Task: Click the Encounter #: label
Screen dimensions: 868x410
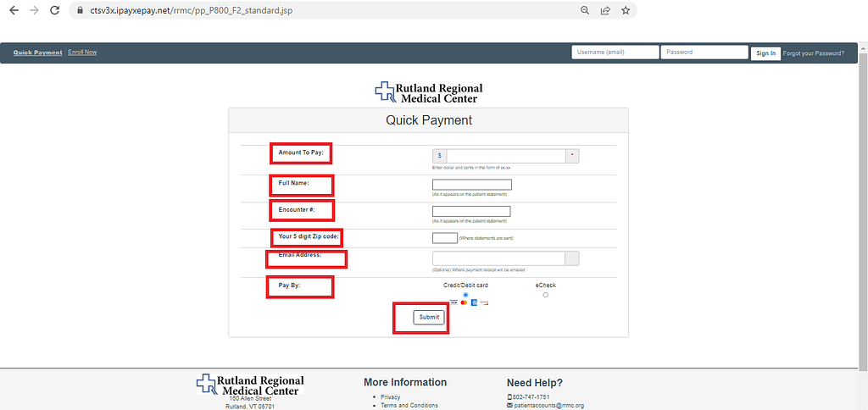Action: click(x=296, y=209)
